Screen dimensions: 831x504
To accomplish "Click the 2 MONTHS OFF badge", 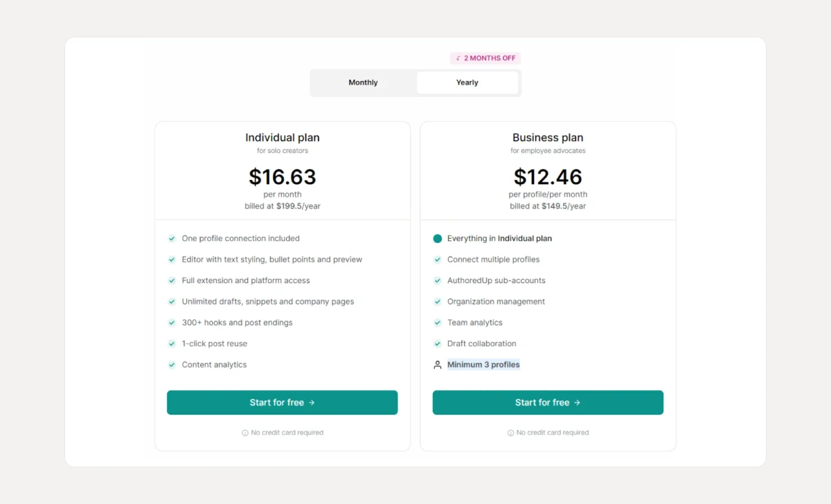I will 485,58.
